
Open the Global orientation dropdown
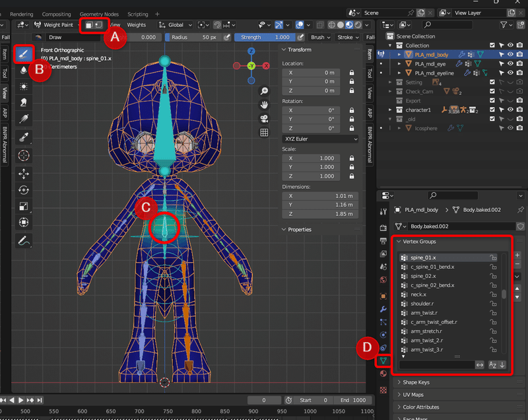pos(176,25)
